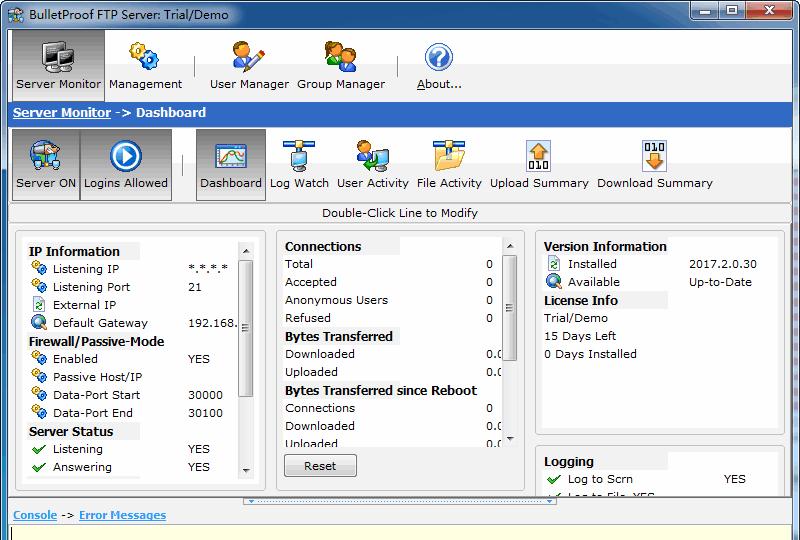Open the Group Manager
The image size is (800, 540).
point(341,65)
